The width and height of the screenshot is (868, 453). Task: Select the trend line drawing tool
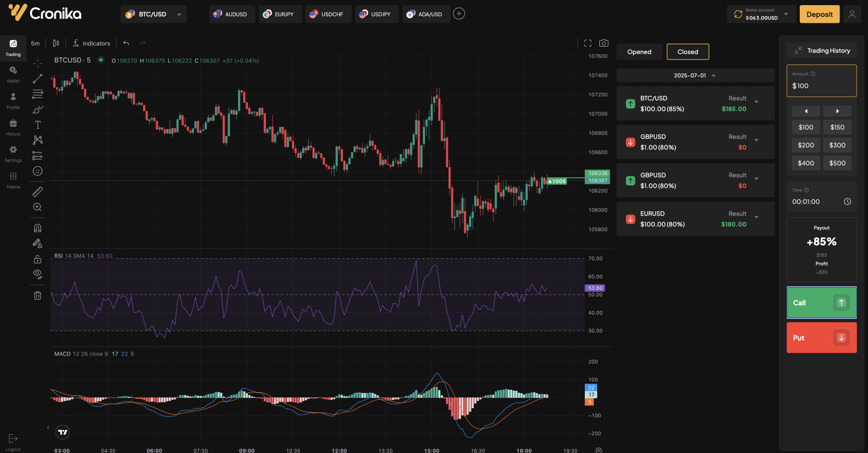[38, 79]
